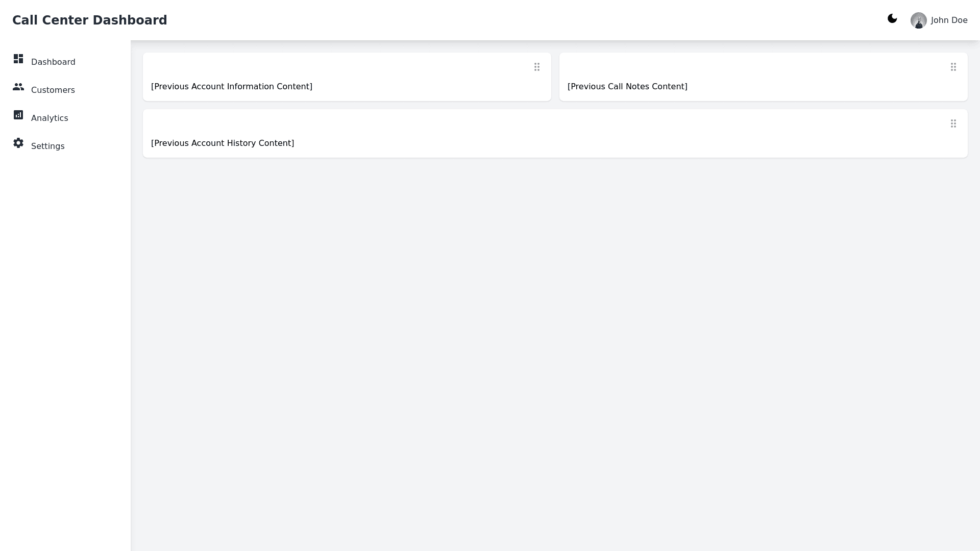This screenshot has height=551, width=980.
Task: Click the Dashboard grid icon in sidebar
Action: (18, 59)
